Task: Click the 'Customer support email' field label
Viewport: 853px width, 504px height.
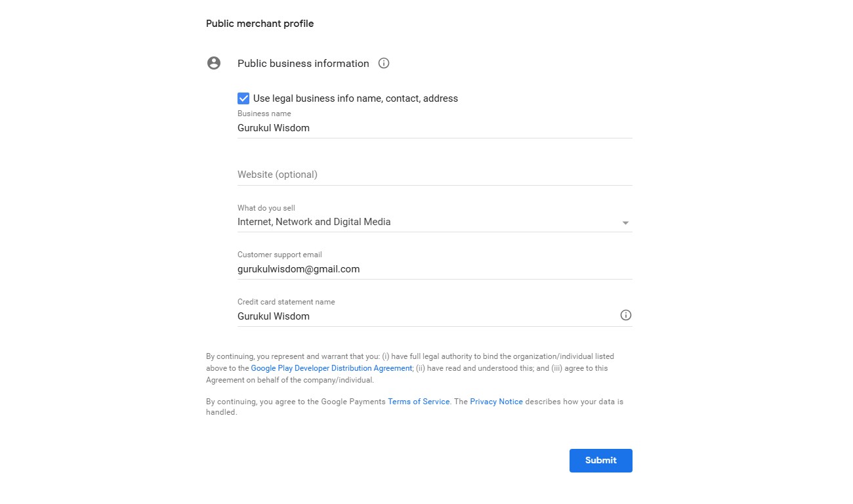Action: coord(280,255)
